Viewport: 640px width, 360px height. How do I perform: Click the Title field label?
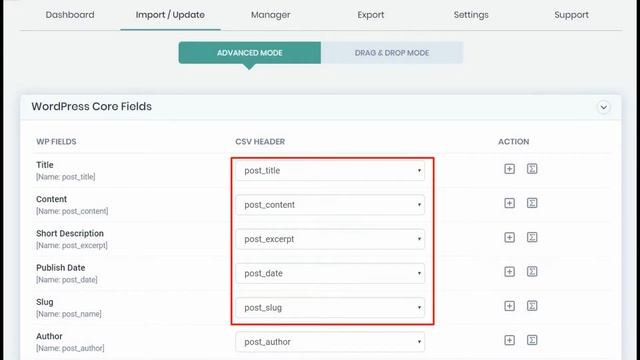(45, 165)
